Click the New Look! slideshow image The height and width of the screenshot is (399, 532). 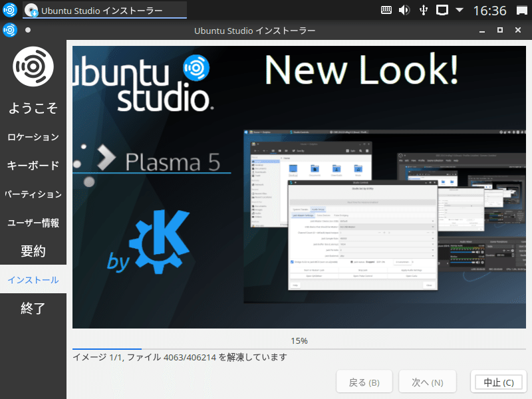pyautogui.click(x=299, y=187)
